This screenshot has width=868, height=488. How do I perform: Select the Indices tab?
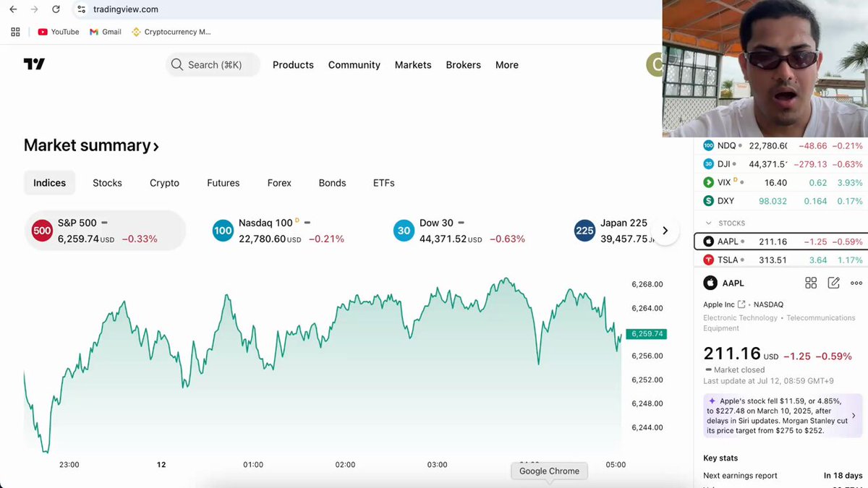point(49,183)
